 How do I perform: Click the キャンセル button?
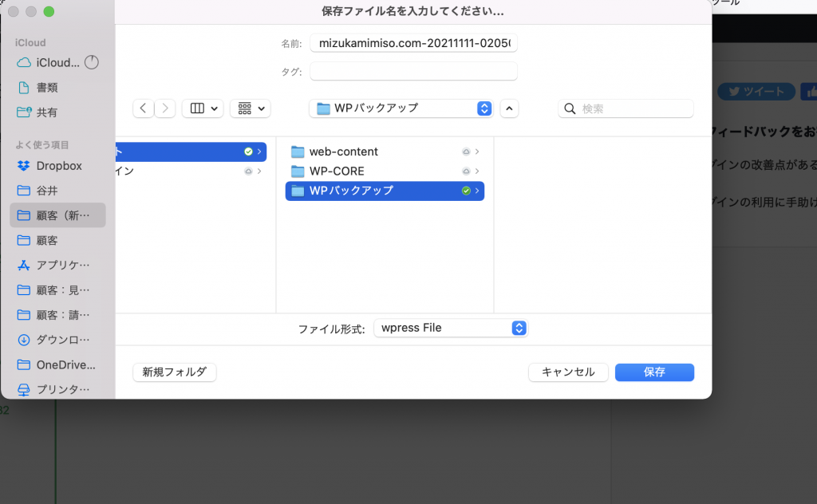(568, 372)
